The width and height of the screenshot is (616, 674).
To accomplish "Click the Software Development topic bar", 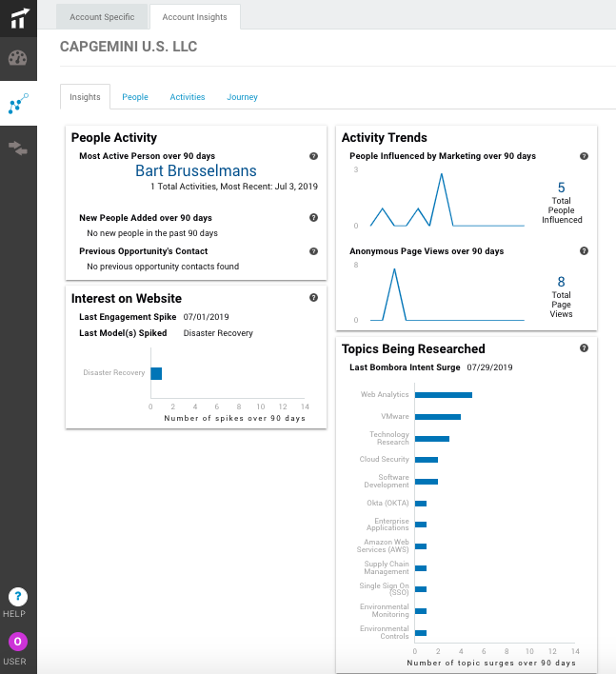I will click(x=427, y=482).
